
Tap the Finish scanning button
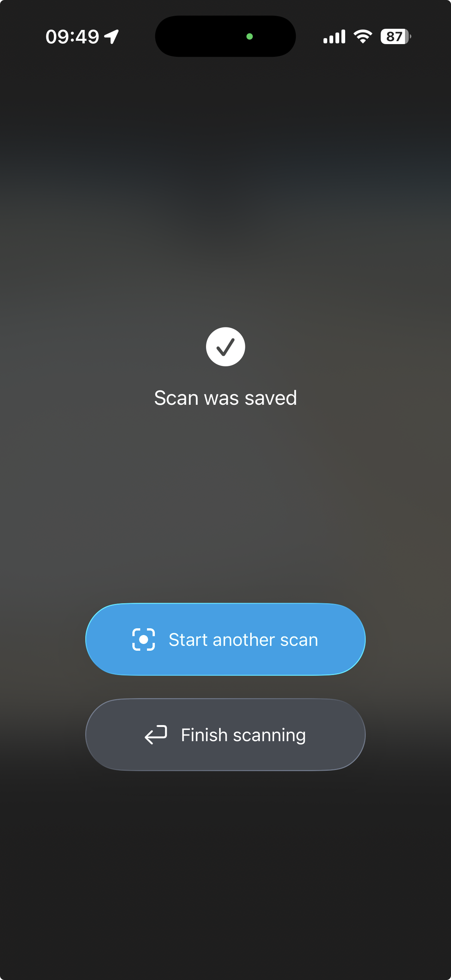pos(225,734)
